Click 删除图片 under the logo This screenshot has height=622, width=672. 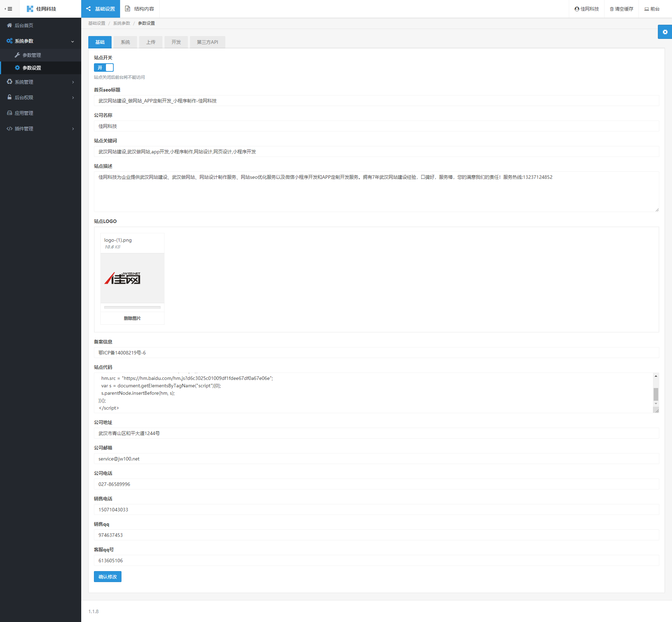[x=132, y=318]
